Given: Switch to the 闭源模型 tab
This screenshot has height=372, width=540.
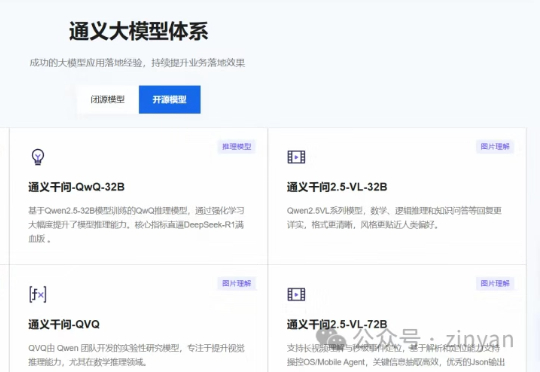Looking at the screenshot, I should 108,100.
